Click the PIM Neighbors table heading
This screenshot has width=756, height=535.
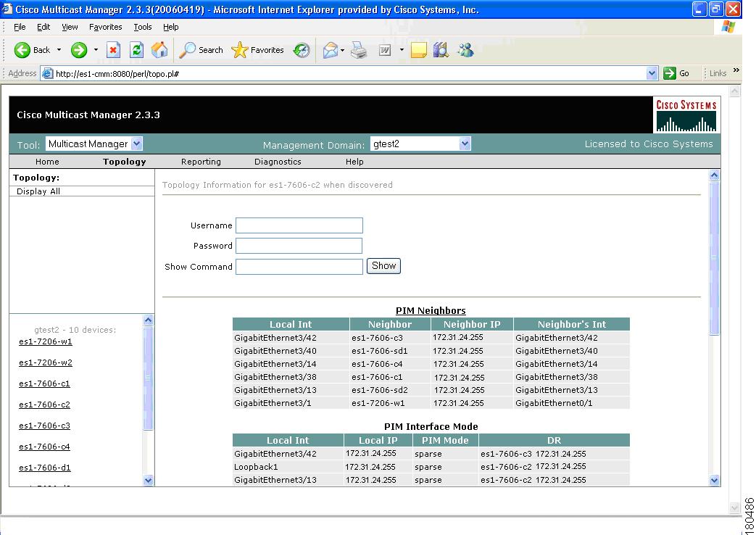click(x=431, y=311)
